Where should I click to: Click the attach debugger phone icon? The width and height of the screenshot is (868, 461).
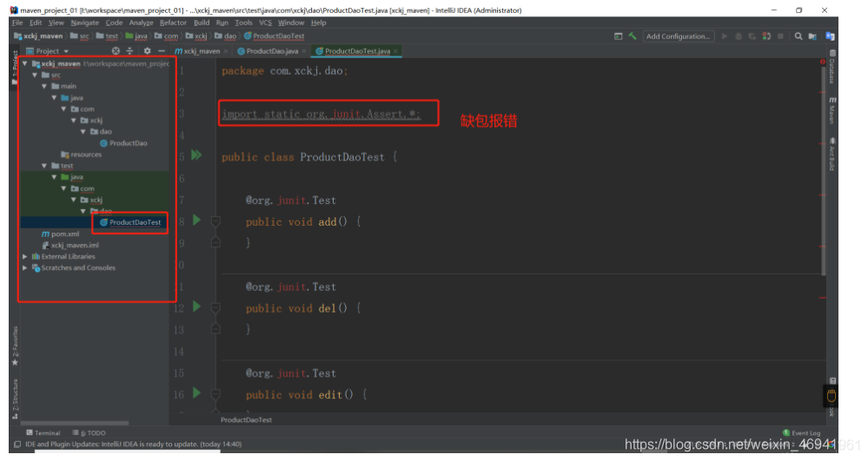pos(766,36)
